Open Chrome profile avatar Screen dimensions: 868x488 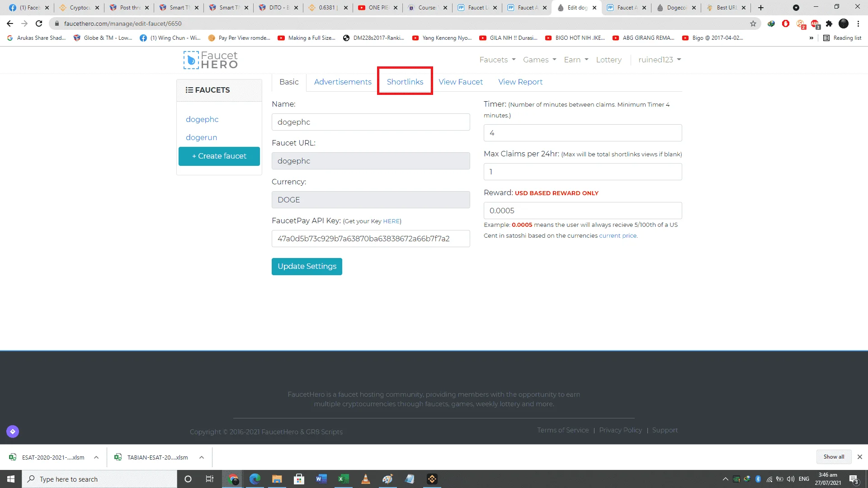click(x=844, y=23)
